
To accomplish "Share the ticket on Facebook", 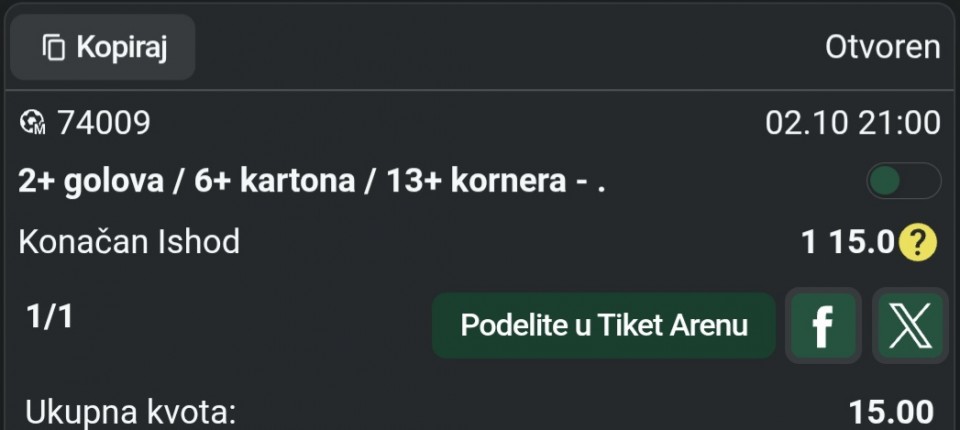I will [822, 326].
